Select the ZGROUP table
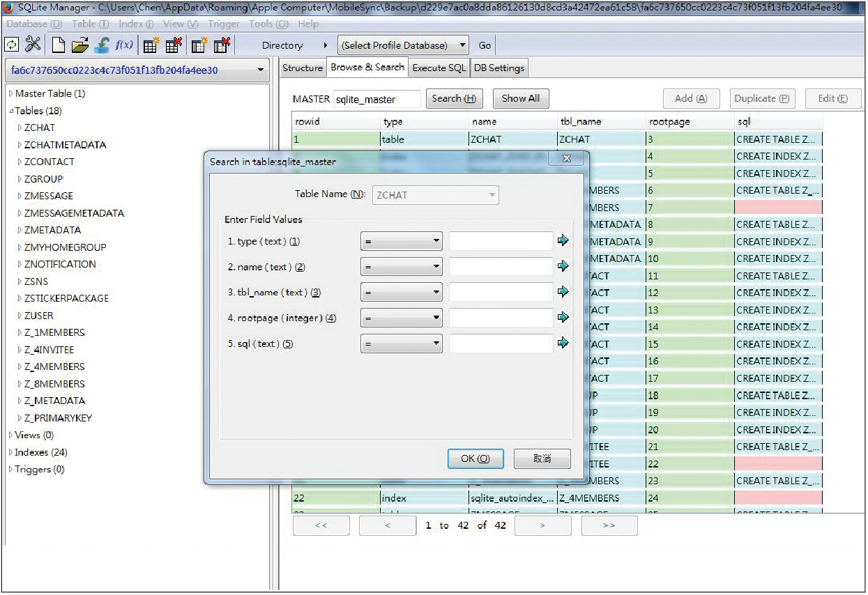868x595 pixels. (x=43, y=179)
